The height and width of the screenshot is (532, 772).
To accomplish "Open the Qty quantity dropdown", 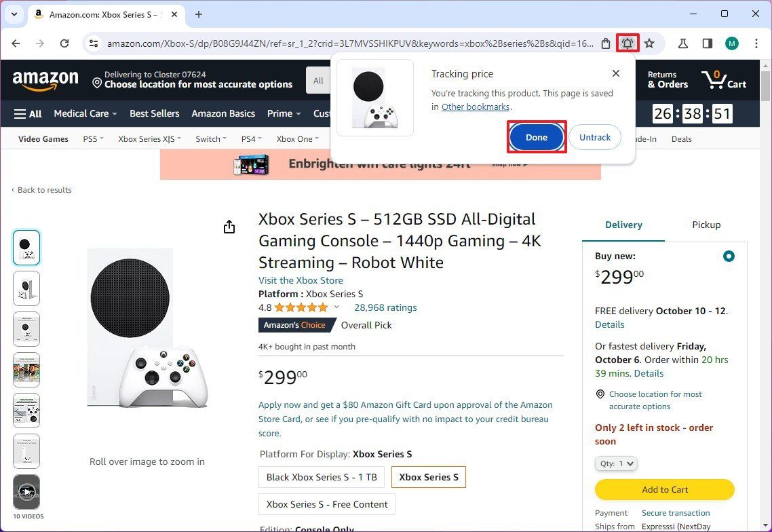I will pyautogui.click(x=616, y=463).
